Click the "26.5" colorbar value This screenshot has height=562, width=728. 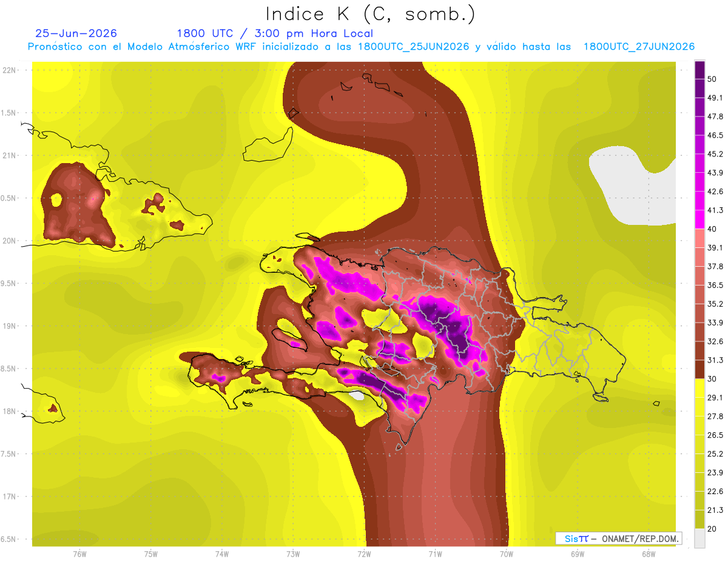715,435
